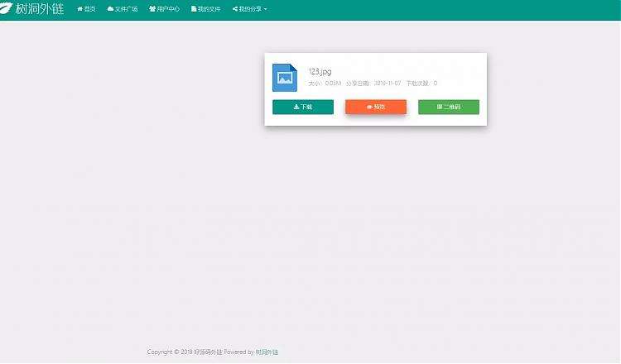This screenshot has width=621, height=364.
Task: Go to the 首页 home page
Action: point(89,9)
